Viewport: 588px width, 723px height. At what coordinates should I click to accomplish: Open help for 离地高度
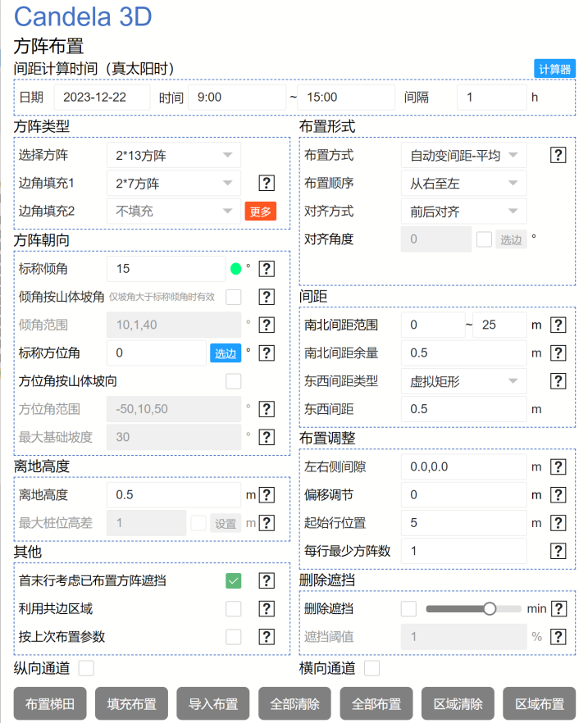pyautogui.click(x=267, y=495)
